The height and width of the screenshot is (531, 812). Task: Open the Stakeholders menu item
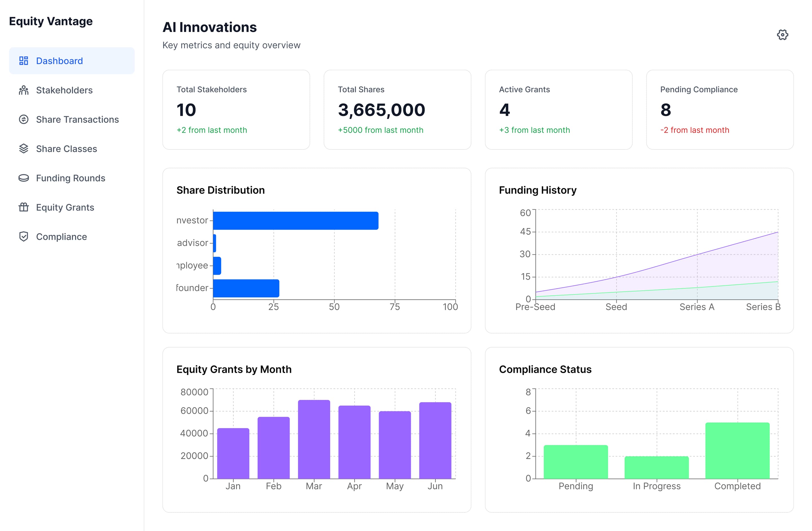coord(64,90)
